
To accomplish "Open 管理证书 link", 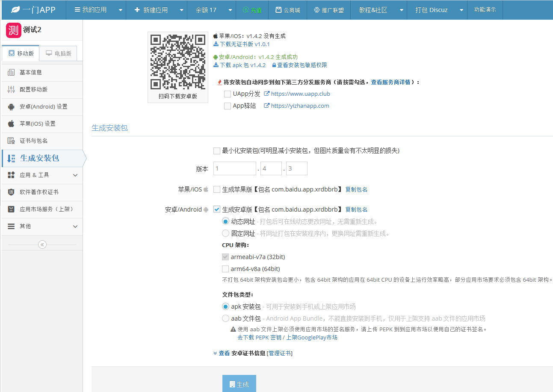I will (279, 353).
